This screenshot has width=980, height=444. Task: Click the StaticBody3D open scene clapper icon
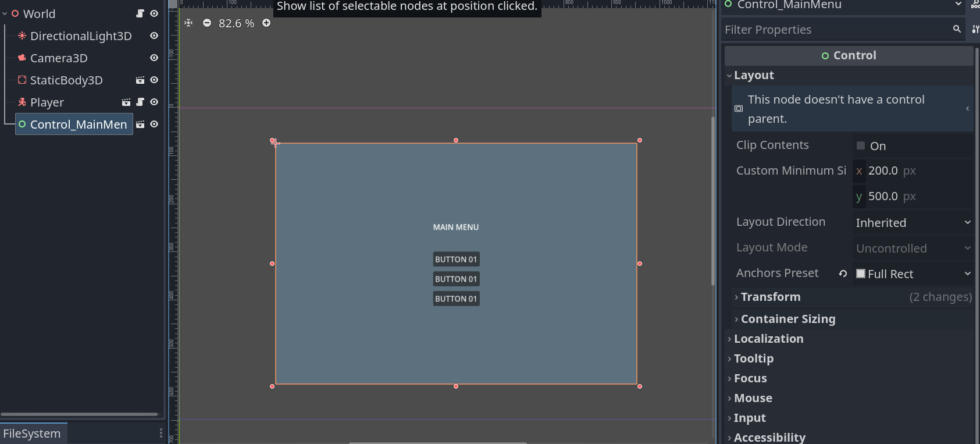click(140, 80)
